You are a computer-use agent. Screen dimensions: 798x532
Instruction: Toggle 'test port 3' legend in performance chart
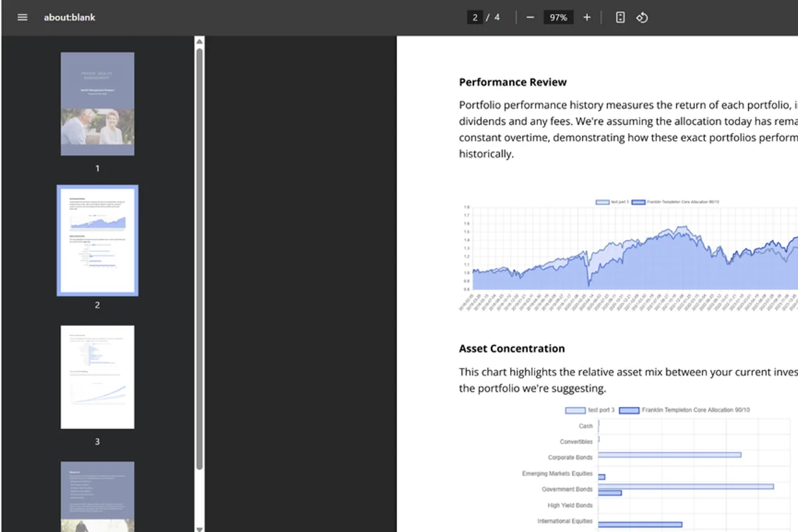pos(612,201)
